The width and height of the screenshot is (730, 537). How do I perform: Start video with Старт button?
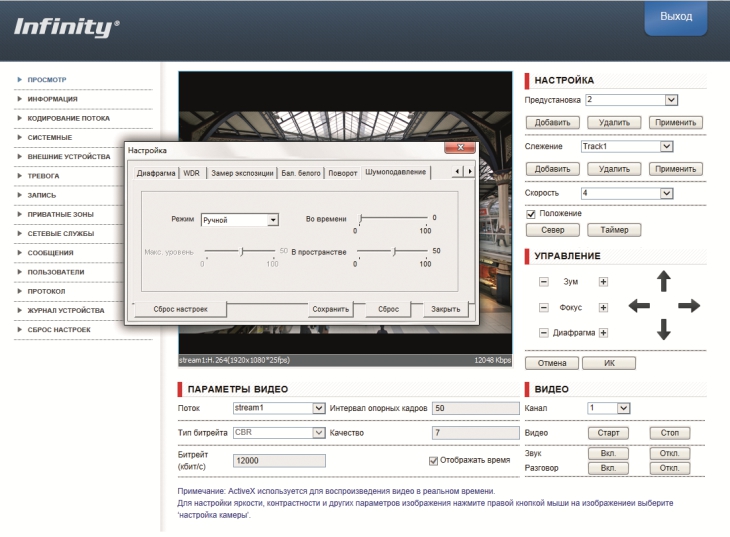(608, 433)
